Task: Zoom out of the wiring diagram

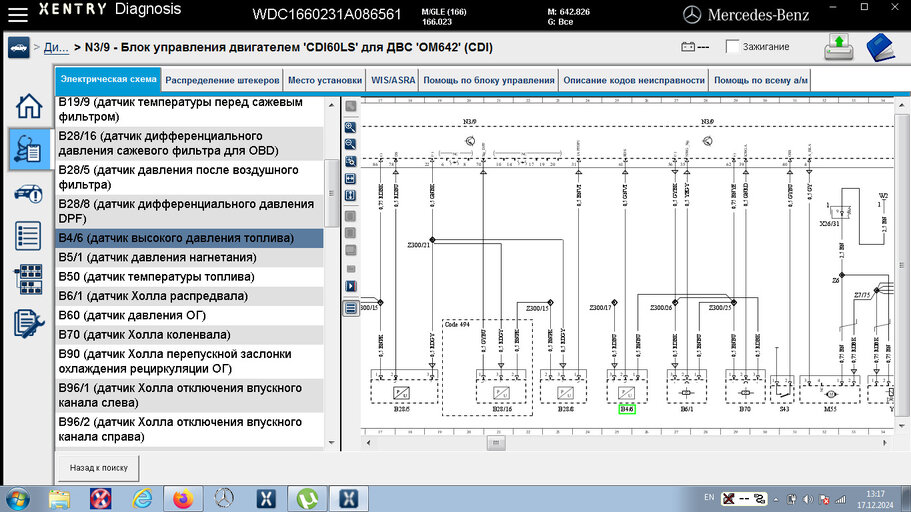Action: pos(350,144)
